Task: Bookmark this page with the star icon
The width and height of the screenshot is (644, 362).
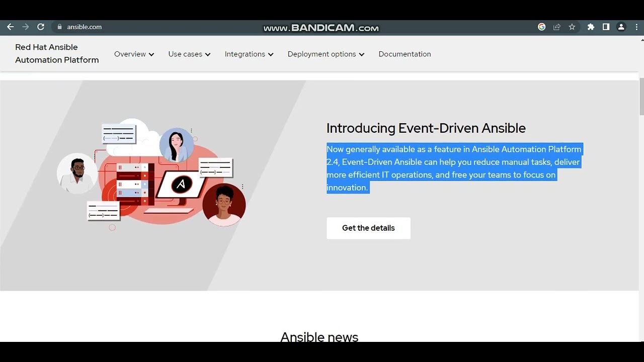Action: [x=572, y=27]
